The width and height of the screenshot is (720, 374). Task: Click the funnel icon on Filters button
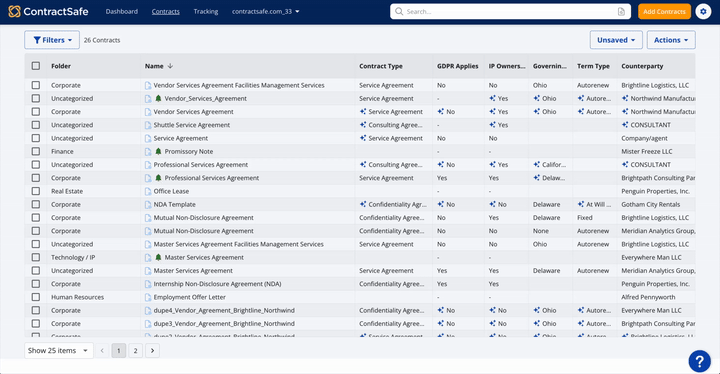[37, 40]
